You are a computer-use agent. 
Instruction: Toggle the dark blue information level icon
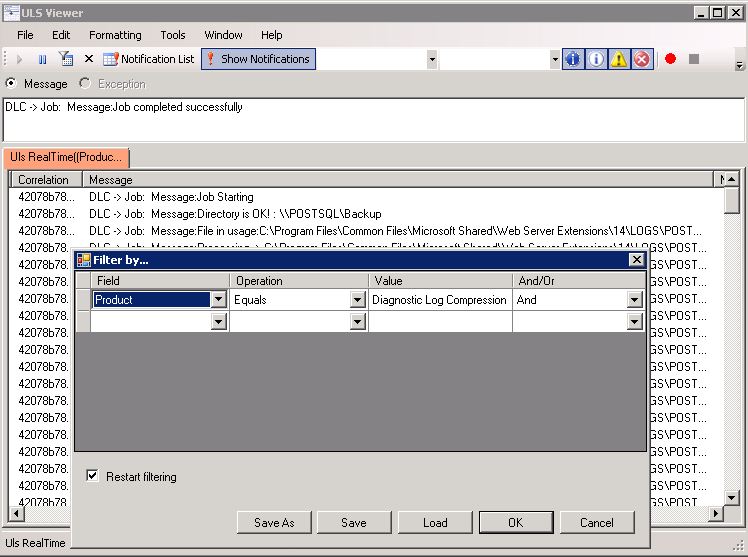point(573,59)
